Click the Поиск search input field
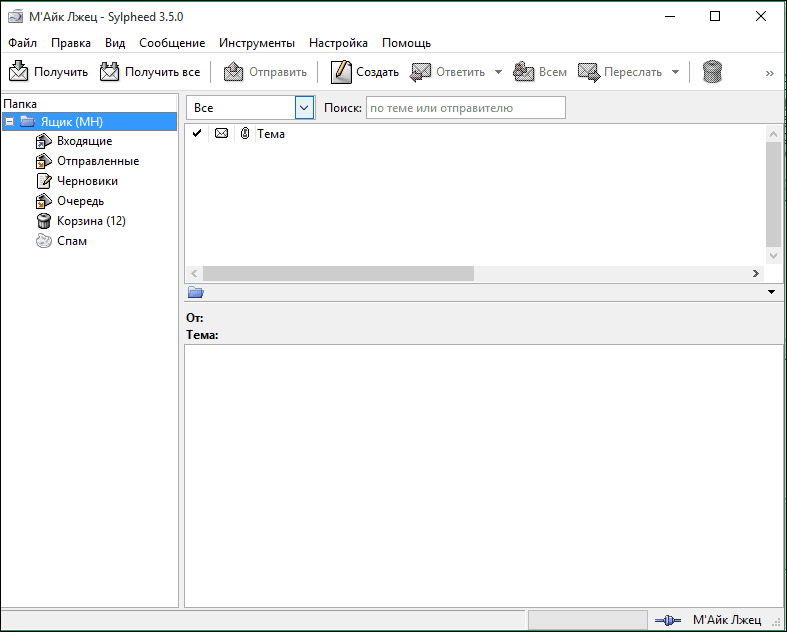 click(465, 108)
